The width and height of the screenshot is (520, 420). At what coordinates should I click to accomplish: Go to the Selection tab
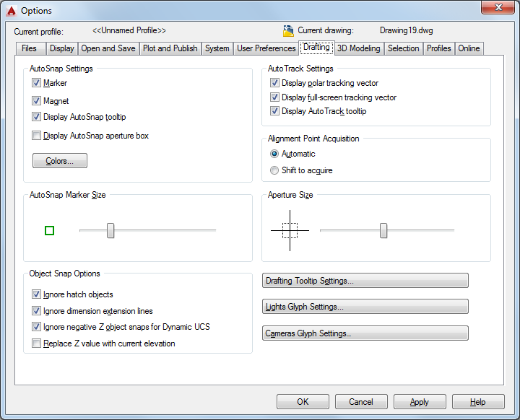point(403,48)
